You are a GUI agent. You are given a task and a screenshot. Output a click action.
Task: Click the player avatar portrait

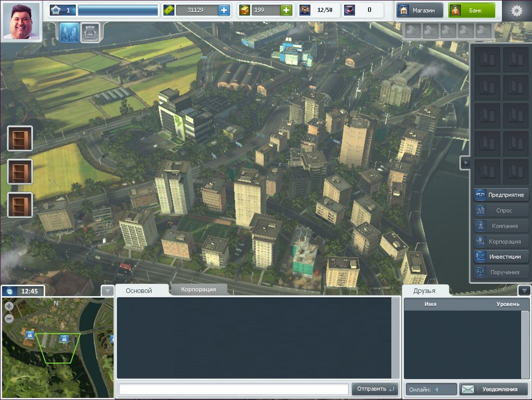[21, 21]
